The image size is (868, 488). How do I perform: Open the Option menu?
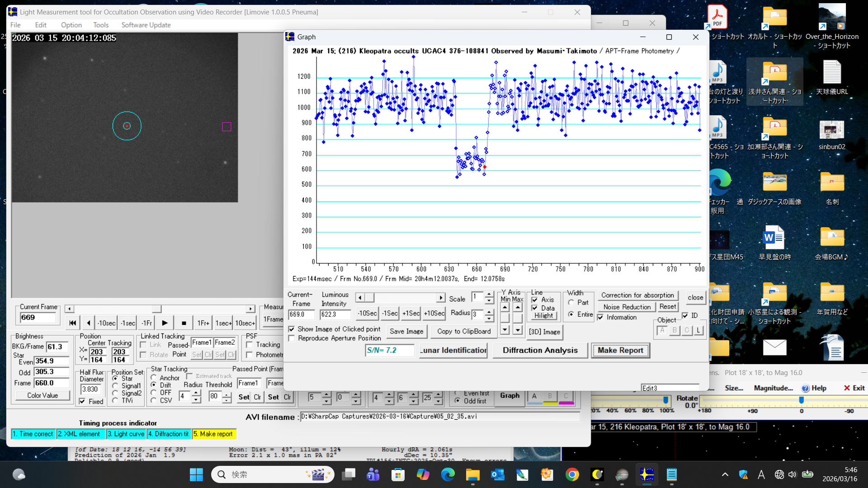click(71, 25)
